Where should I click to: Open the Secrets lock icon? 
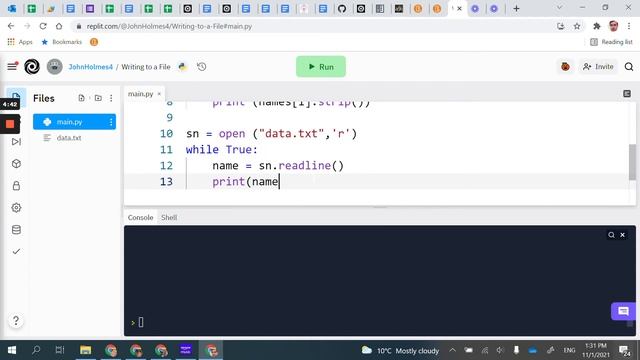16,186
